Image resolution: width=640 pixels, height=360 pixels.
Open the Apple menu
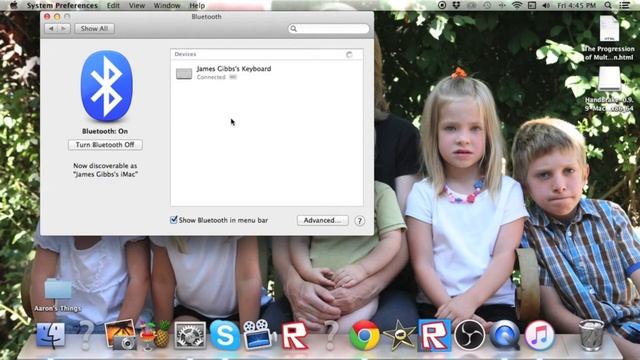point(13,5)
